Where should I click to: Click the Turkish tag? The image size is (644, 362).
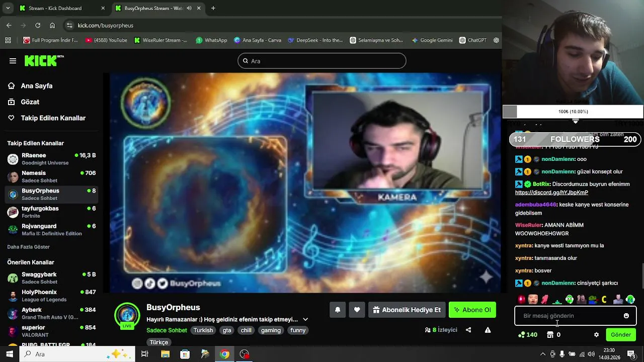pyautogui.click(x=203, y=330)
